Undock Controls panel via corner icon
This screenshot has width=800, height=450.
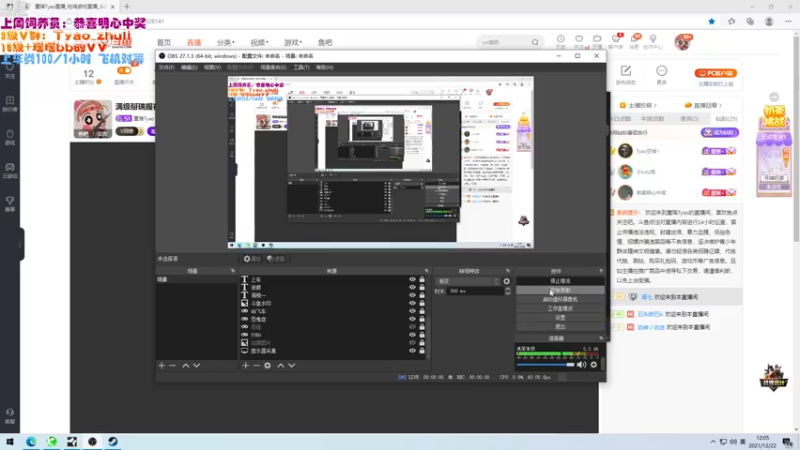point(601,271)
